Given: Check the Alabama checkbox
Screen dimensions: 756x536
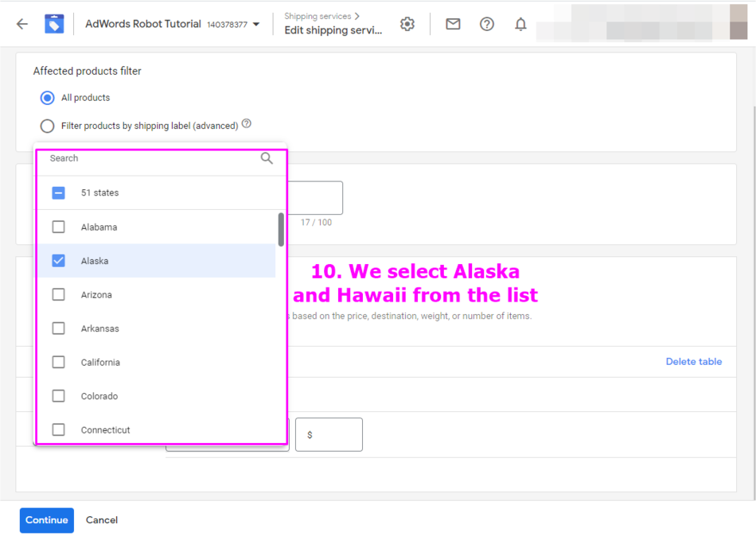Looking at the screenshot, I should click(58, 227).
